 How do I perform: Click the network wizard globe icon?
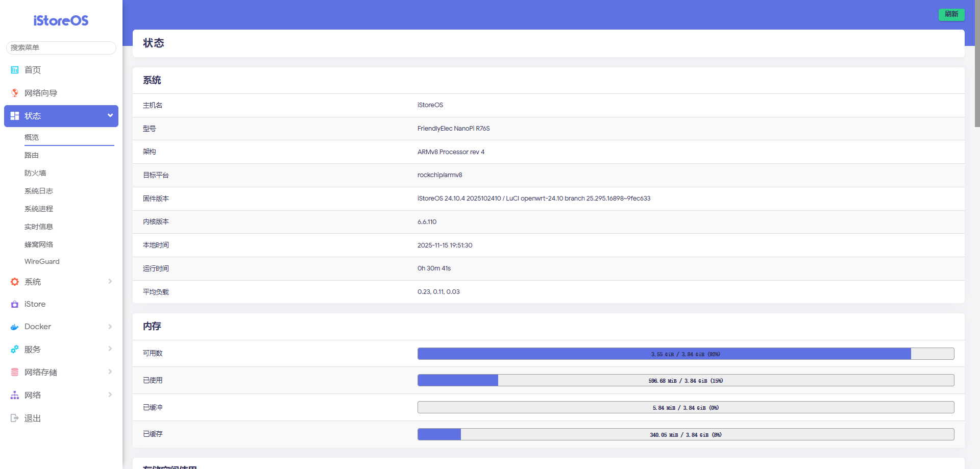[15, 93]
